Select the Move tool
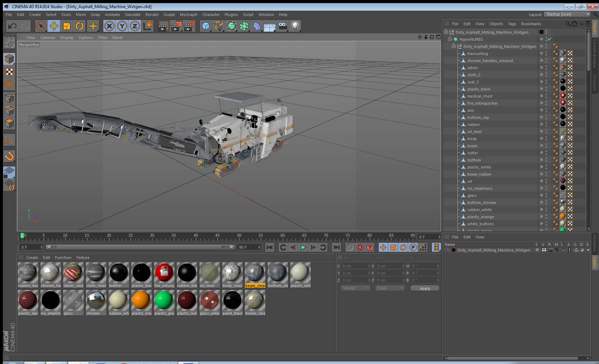Viewport: 599px width, 364px height. tap(54, 26)
